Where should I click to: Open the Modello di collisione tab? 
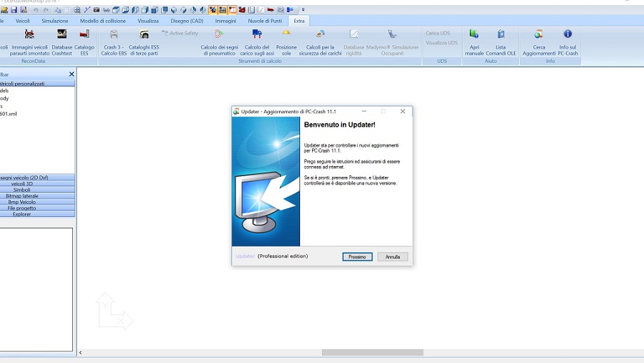click(102, 21)
